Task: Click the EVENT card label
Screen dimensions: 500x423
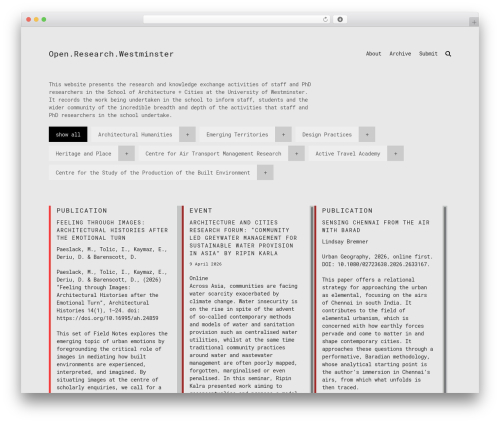Action: [201, 210]
